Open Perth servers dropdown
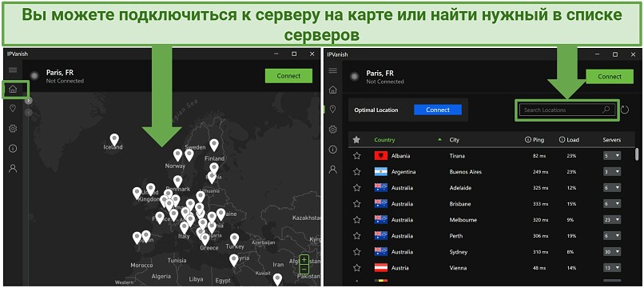 pyautogui.click(x=612, y=236)
